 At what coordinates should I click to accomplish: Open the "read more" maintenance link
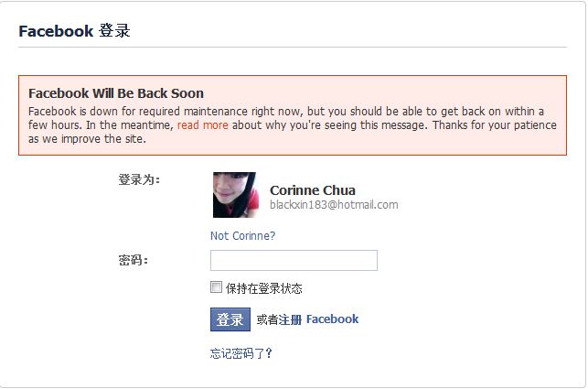202,125
